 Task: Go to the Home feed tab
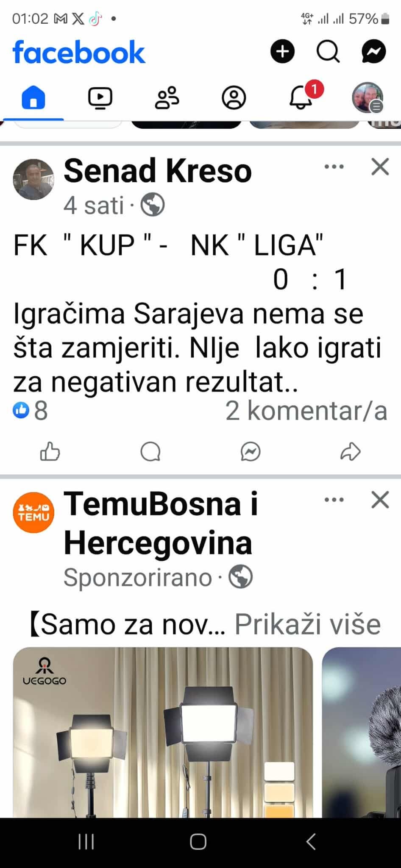33,97
